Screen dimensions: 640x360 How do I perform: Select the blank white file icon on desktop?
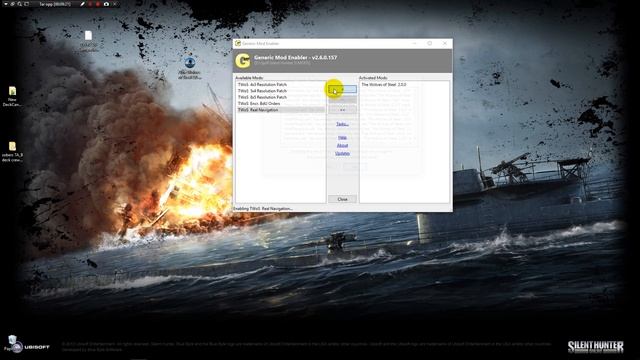point(88,36)
